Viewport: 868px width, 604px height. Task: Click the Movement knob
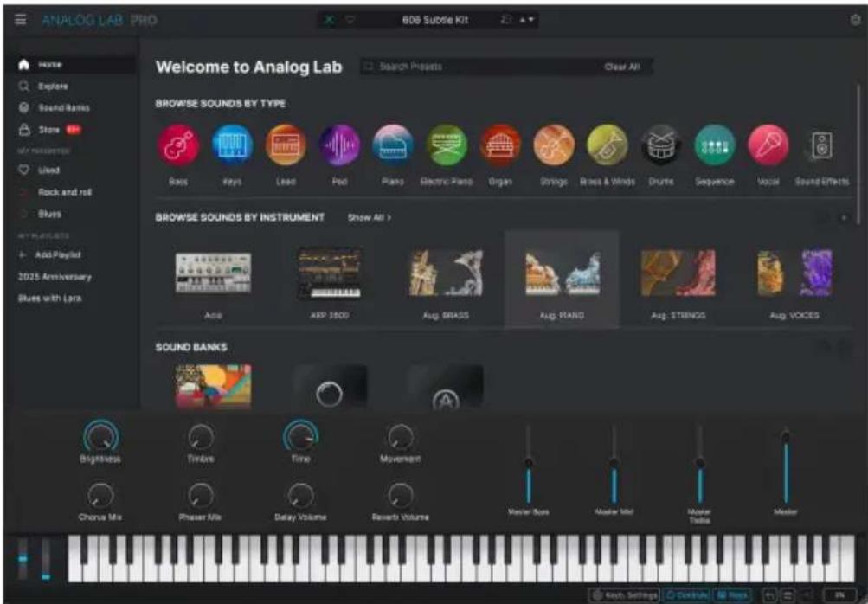[400, 437]
